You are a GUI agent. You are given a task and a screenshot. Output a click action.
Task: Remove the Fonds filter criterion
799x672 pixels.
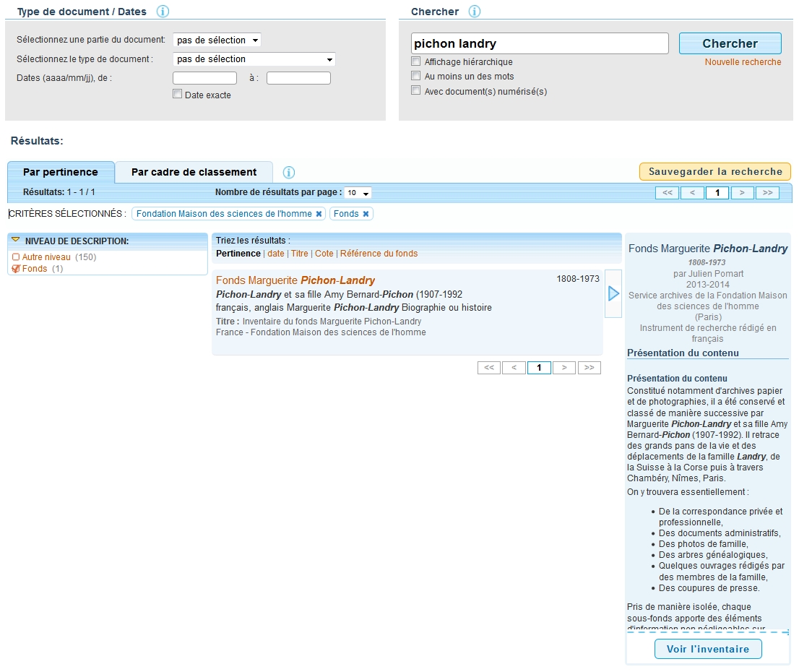[x=366, y=214]
